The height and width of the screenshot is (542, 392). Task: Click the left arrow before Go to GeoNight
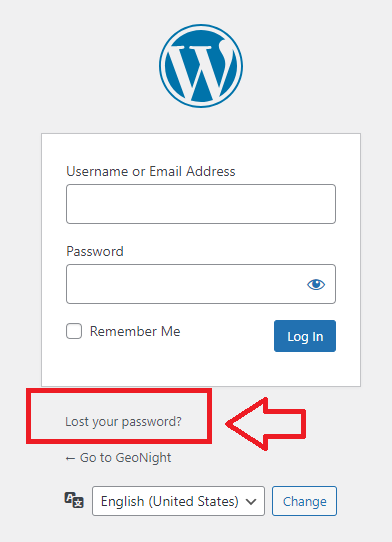pyautogui.click(x=70, y=459)
